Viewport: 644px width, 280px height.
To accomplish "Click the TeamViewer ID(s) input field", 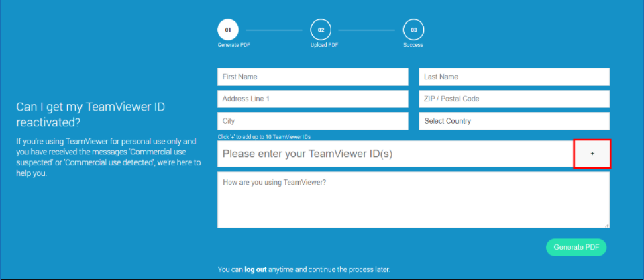I will (x=396, y=154).
